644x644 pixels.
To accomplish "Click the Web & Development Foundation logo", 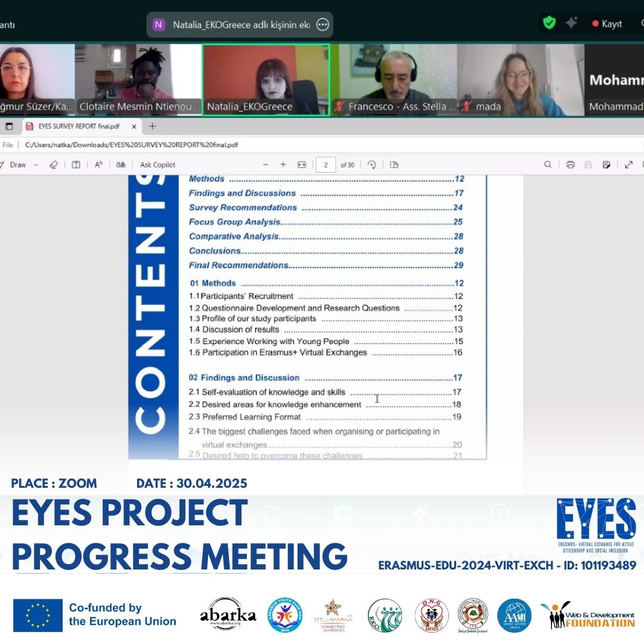I will [588, 615].
